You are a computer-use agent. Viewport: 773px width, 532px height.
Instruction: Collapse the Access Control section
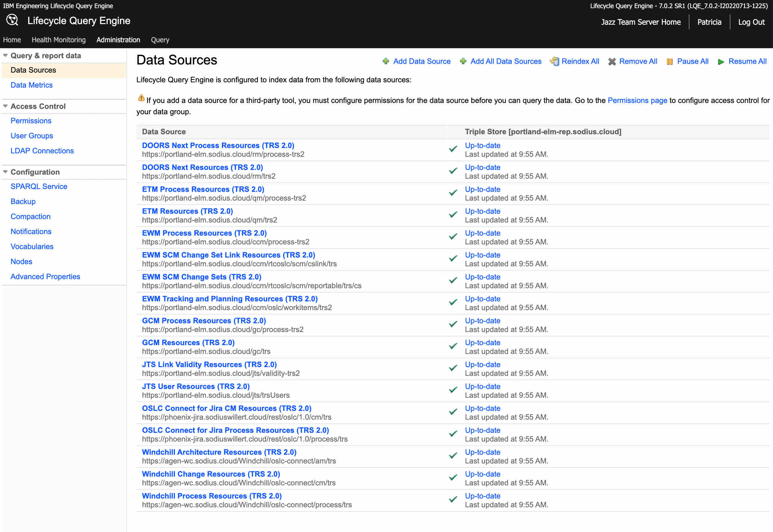tap(5, 106)
